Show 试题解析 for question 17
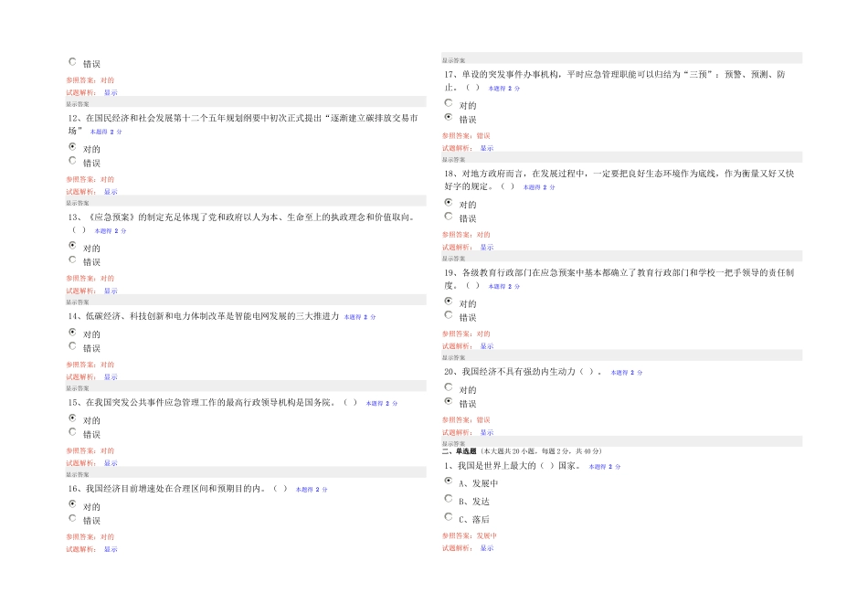The height and width of the screenshot is (614, 868). tap(487, 148)
